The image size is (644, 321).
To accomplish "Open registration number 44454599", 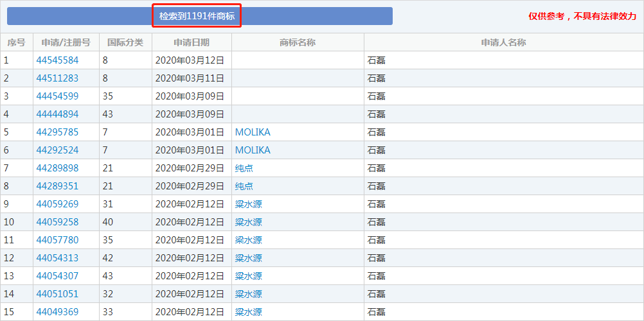I will coord(57,96).
